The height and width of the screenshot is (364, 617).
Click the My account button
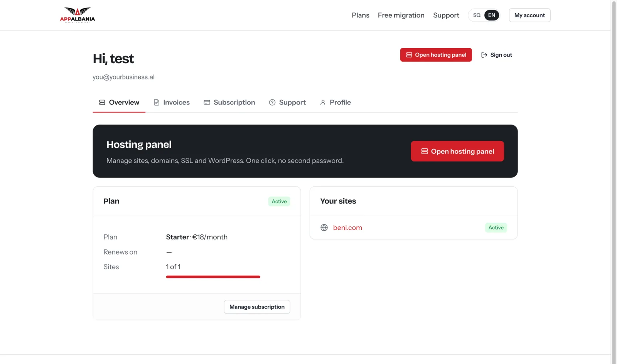tap(529, 15)
